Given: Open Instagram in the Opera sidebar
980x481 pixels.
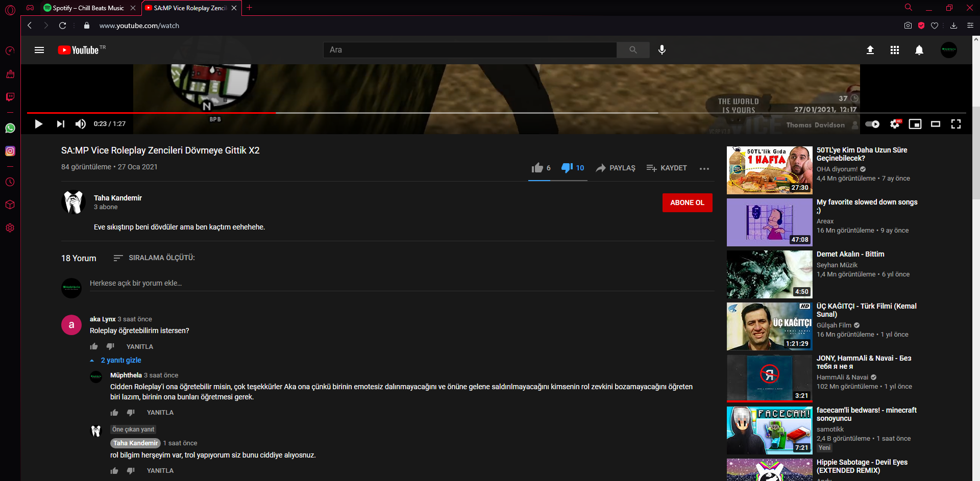Looking at the screenshot, I should click(x=10, y=151).
